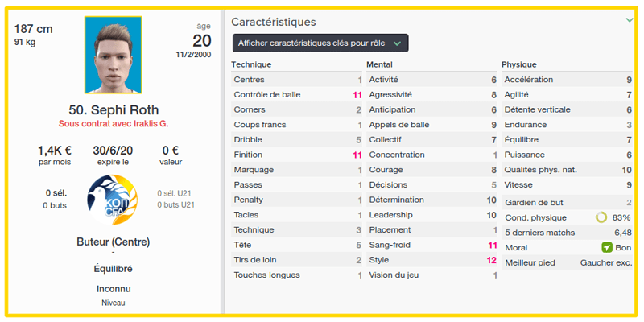Open the Afficher caractéristiques clés pour rôle dropdown
644x322 pixels.
[320, 43]
